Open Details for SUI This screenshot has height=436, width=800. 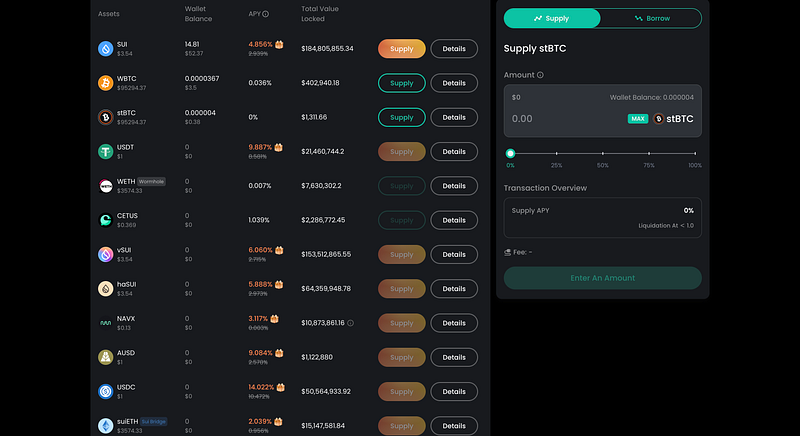coord(454,49)
